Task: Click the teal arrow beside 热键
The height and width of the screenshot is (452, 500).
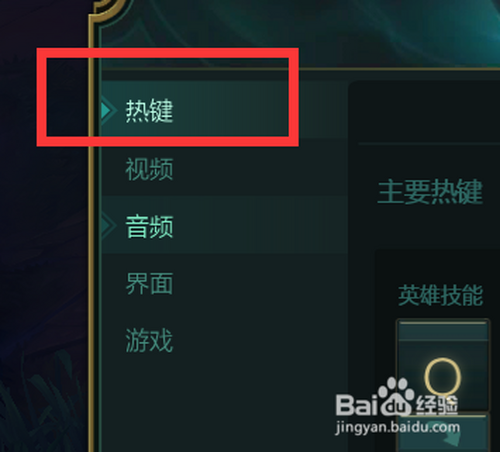Action: [107, 111]
